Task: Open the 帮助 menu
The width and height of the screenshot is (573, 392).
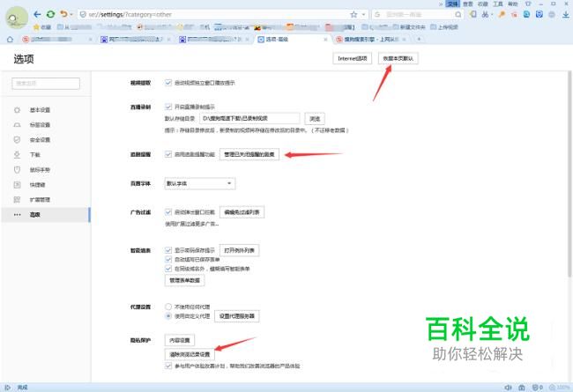Action: 513,4
